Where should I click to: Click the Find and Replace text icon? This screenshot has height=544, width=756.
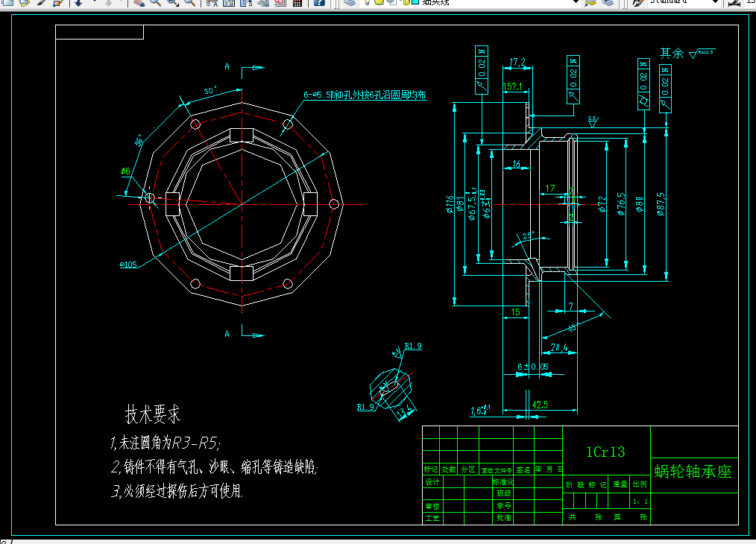coord(210,4)
